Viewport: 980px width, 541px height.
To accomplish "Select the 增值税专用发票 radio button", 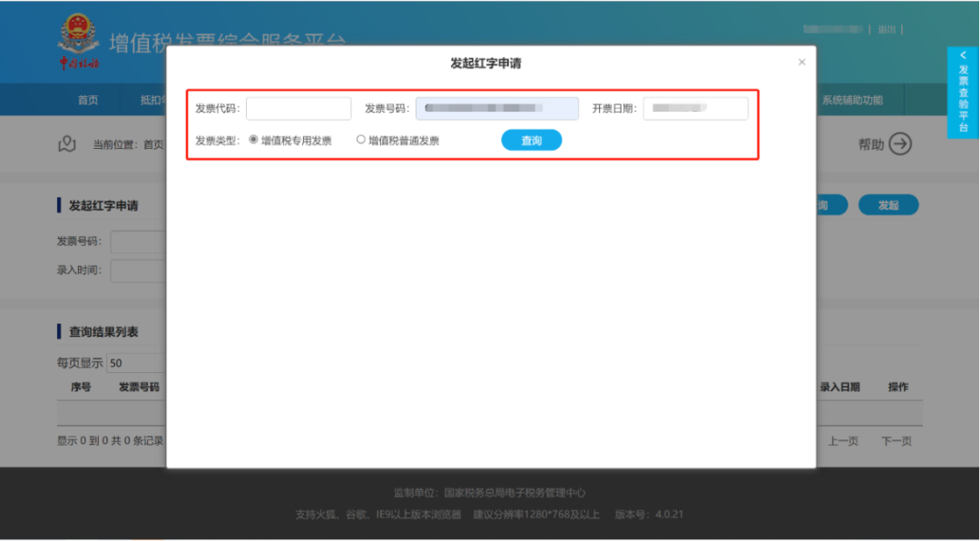I will click(253, 140).
